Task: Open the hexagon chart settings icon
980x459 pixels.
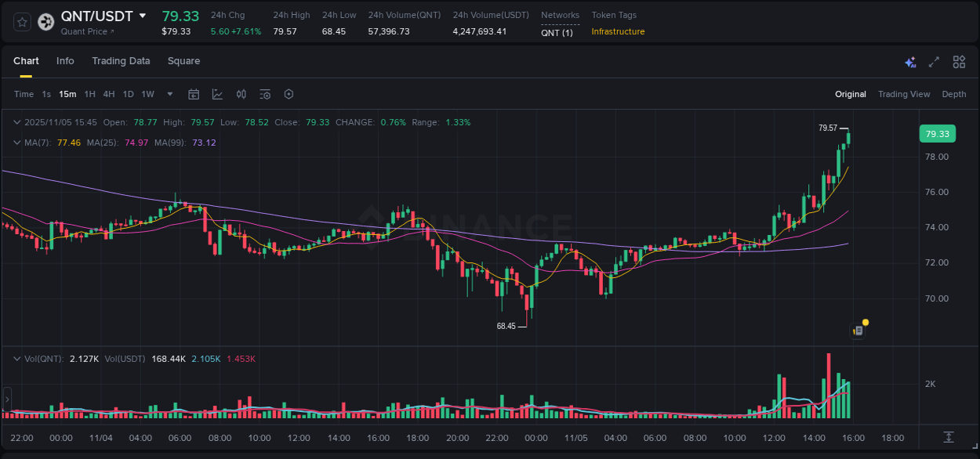Action: (x=289, y=94)
